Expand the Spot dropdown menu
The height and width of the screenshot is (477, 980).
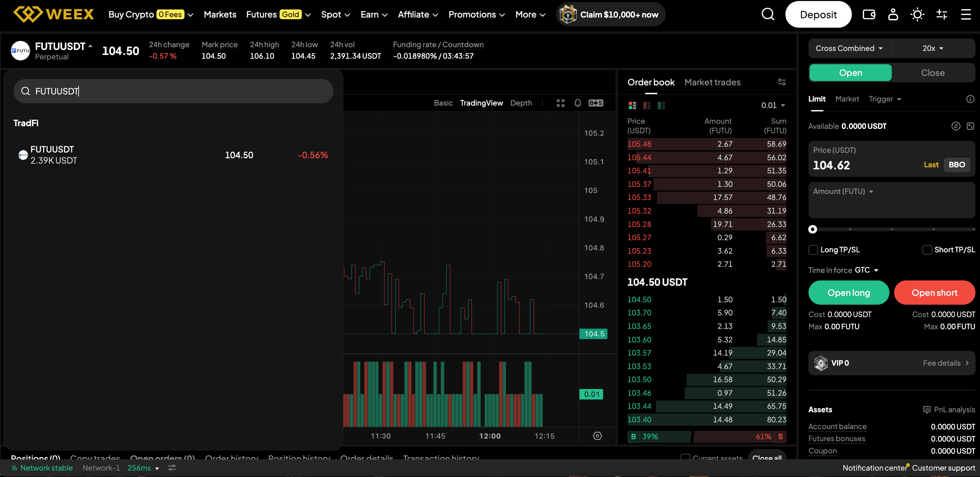tap(336, 15)
